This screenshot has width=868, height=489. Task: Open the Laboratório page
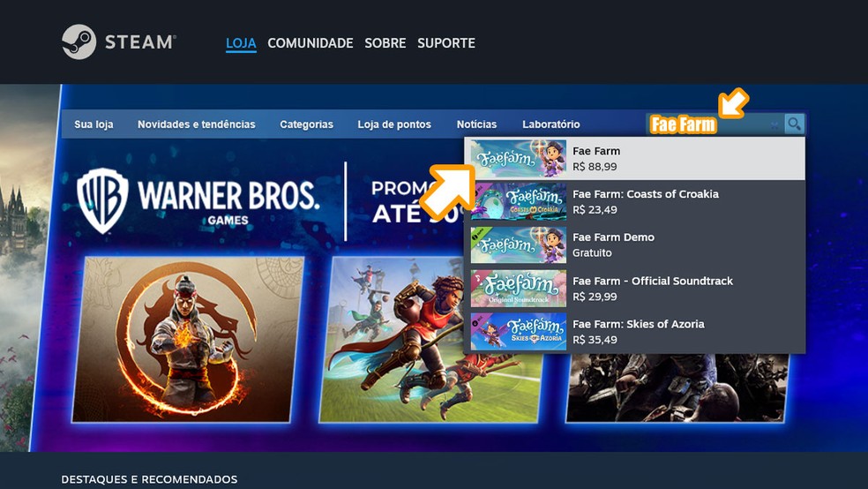[x=550, y=124]
